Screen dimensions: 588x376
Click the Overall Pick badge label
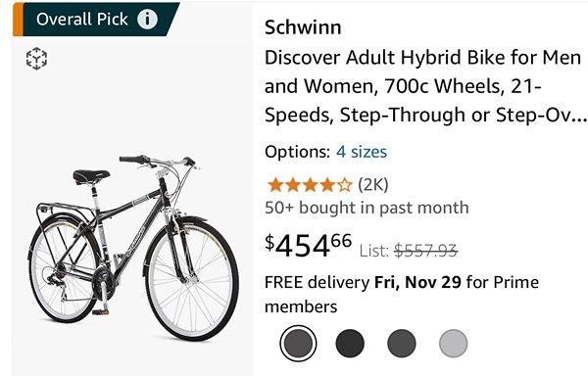coord(81,20)
